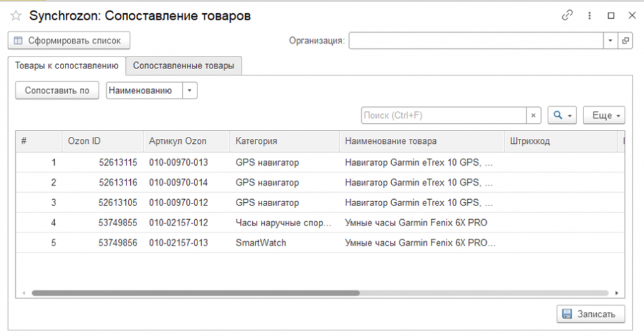Click Сформировать список button

coord(69,41)
